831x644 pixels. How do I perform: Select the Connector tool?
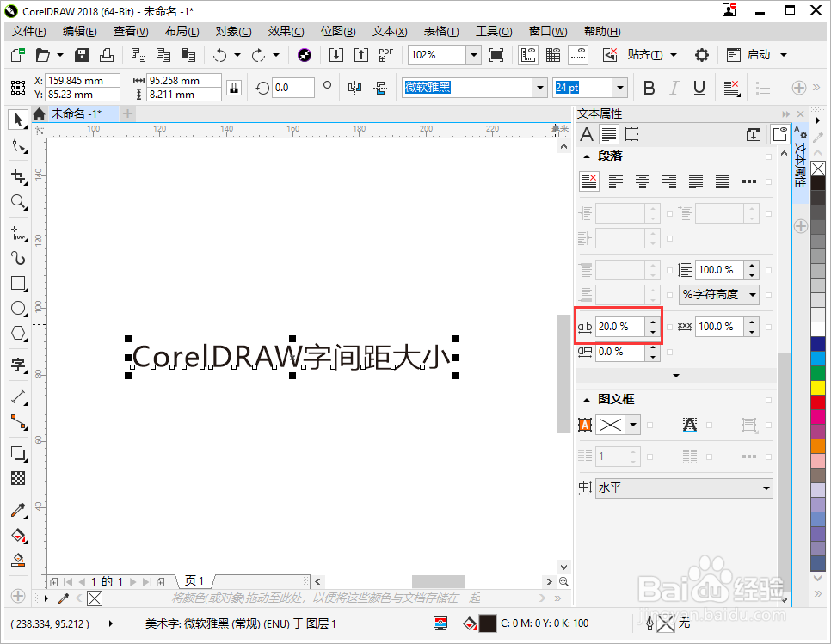click(19, 421)
